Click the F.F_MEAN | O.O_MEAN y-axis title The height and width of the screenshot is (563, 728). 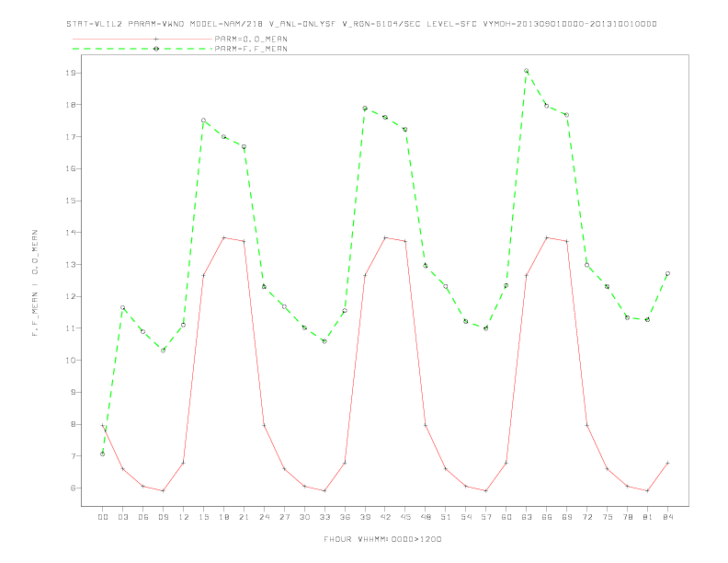35,283
